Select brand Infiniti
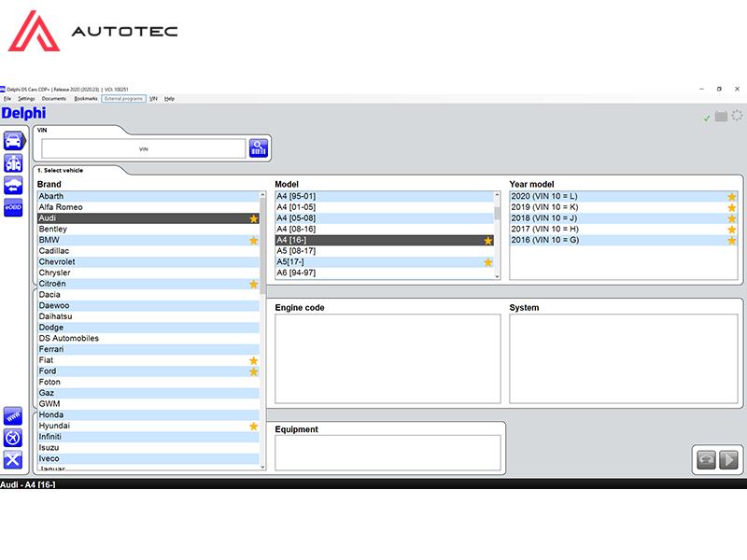 [x=148, y=437]
